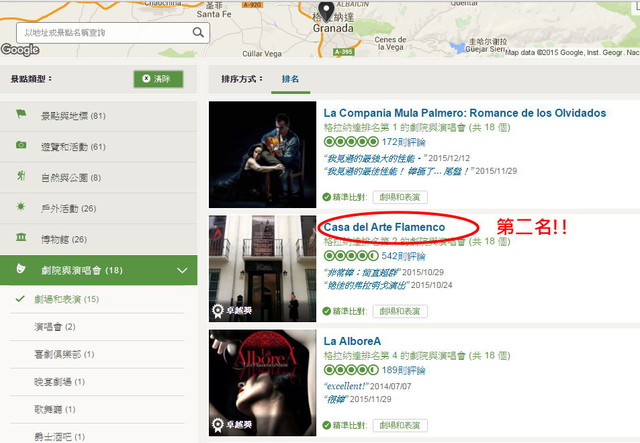Toggle the 演唱會 (2) subcategory filter
The height and width of the screenshot is (443, 640).
point(55,327)
